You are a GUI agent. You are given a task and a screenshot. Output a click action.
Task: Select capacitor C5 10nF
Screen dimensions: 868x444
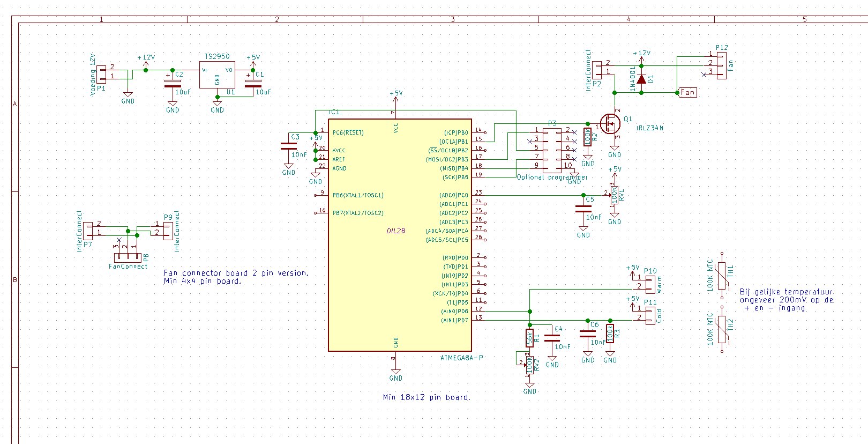pyautogui.click(x=583, y=209)
